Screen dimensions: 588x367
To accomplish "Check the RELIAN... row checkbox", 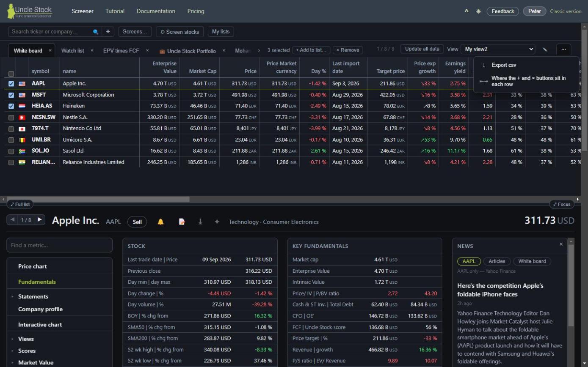I will click(x=11, y=162).
